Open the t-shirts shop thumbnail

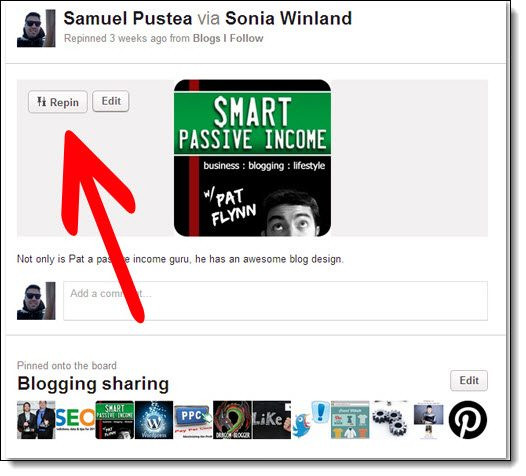(x=350, y=420)
